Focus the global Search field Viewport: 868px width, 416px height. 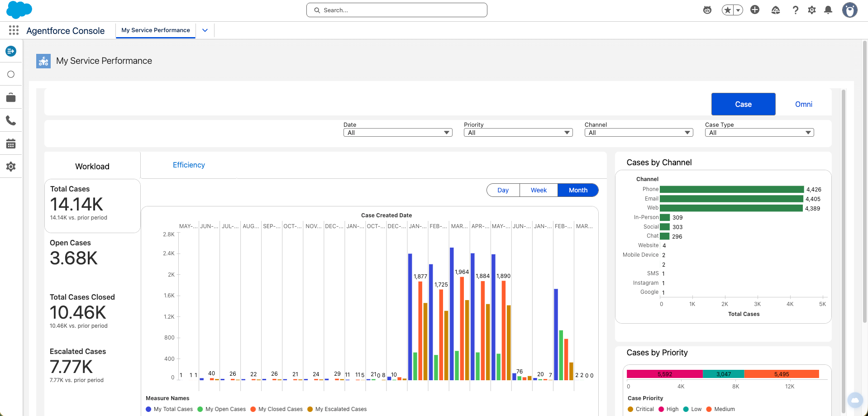coord(396,10)
